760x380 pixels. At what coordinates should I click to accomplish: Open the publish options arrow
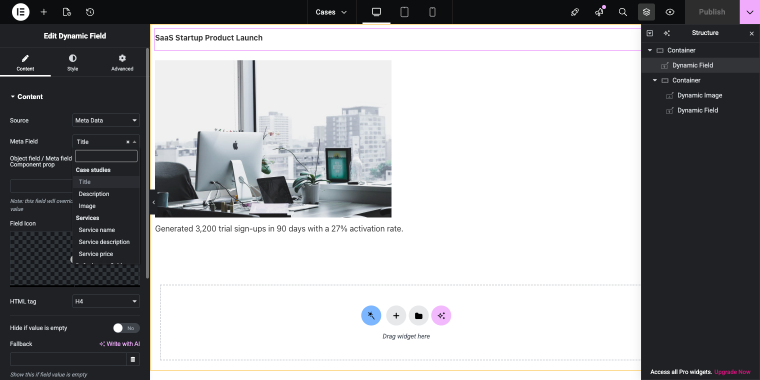point(750,12)
